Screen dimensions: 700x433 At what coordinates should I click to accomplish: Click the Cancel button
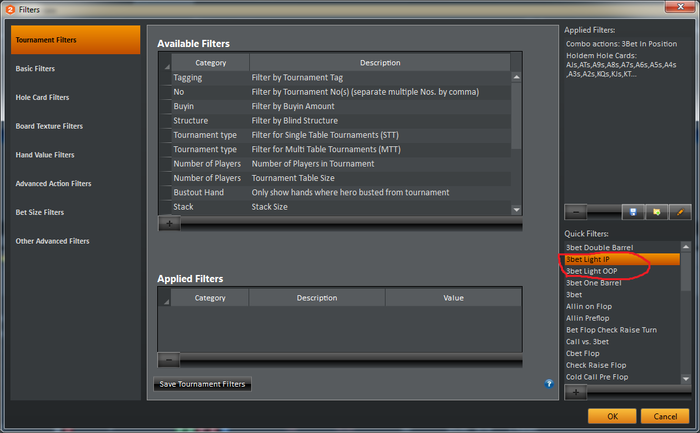[x=665, y=416]
